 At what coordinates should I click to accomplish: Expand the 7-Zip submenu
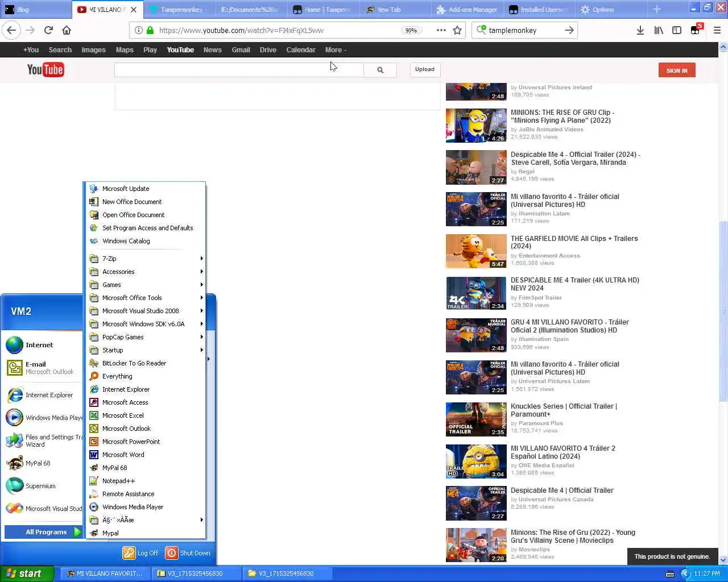point(146,259)
